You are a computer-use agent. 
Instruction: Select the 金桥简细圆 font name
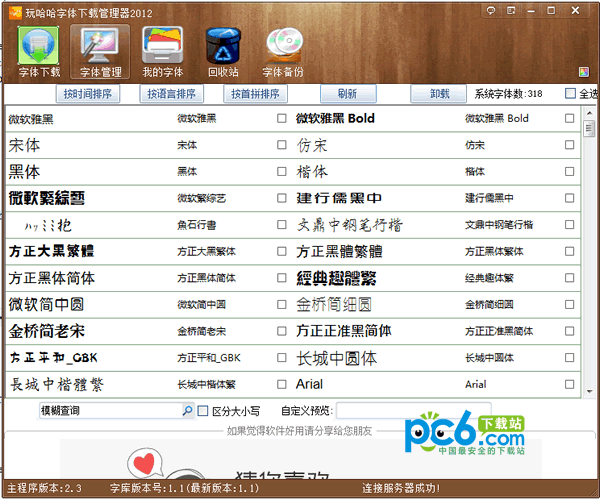tap(489, 305)
